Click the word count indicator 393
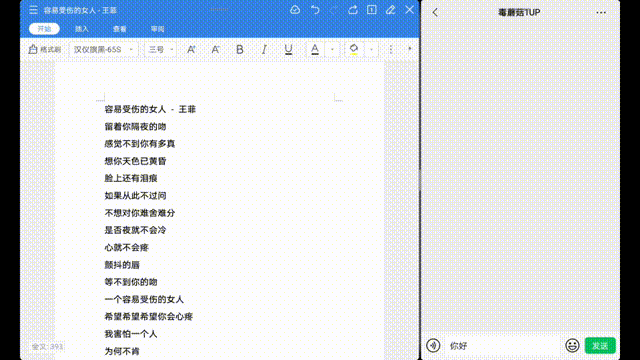This screenshot has width=640, height=360. pyautogui.click(x=47, y=347)
